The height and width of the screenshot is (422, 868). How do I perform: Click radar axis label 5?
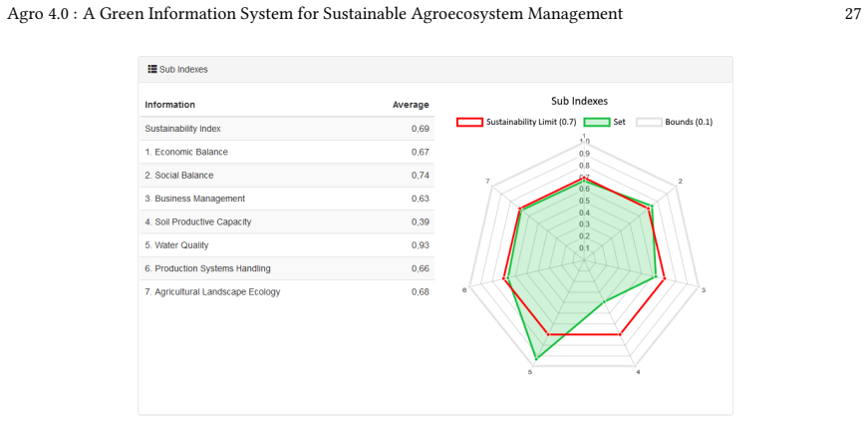coord(530,372)
